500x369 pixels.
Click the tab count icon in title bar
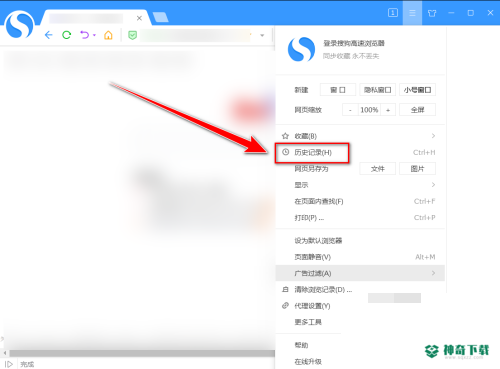click(x=393, y=13)
